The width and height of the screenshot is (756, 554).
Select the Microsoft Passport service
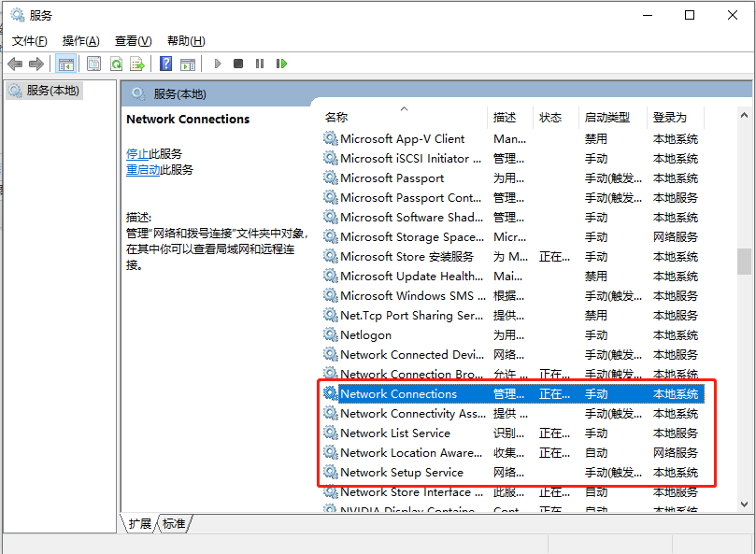tap(513, 178)
